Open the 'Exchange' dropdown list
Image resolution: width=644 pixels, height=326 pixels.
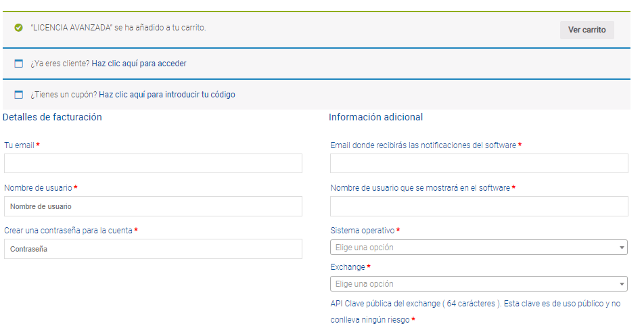[479, 283]
